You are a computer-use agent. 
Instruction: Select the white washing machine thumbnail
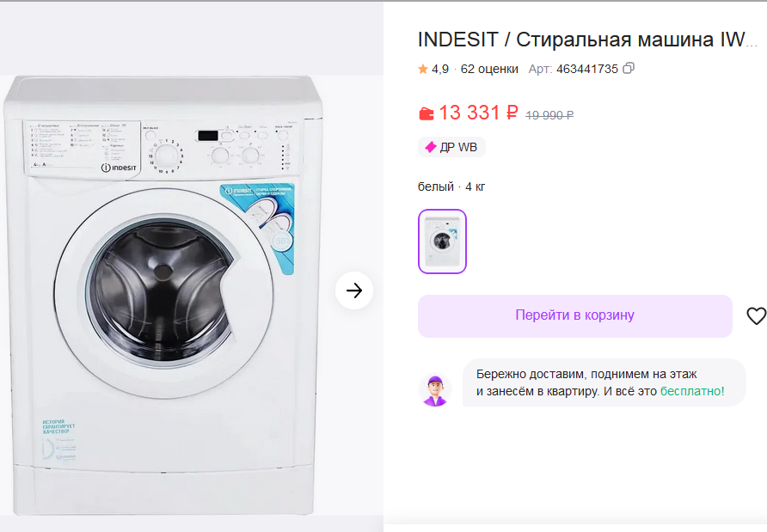coord(442,242)
